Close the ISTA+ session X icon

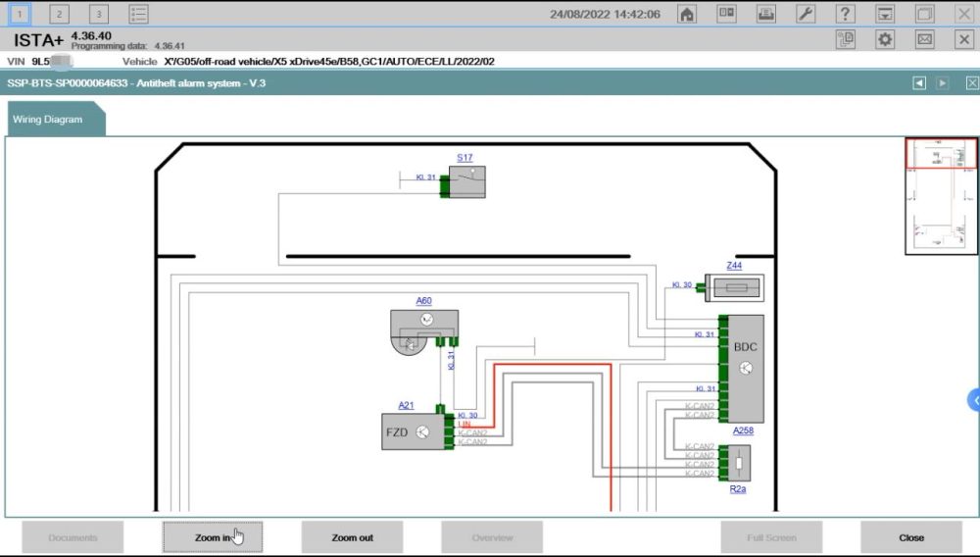pos(964,39)
